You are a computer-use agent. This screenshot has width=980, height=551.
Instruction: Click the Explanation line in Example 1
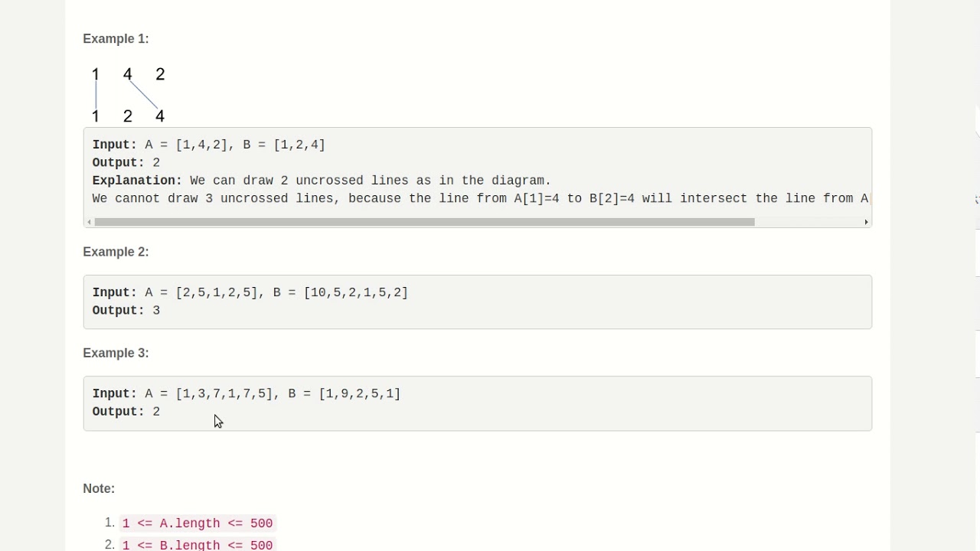322,181
